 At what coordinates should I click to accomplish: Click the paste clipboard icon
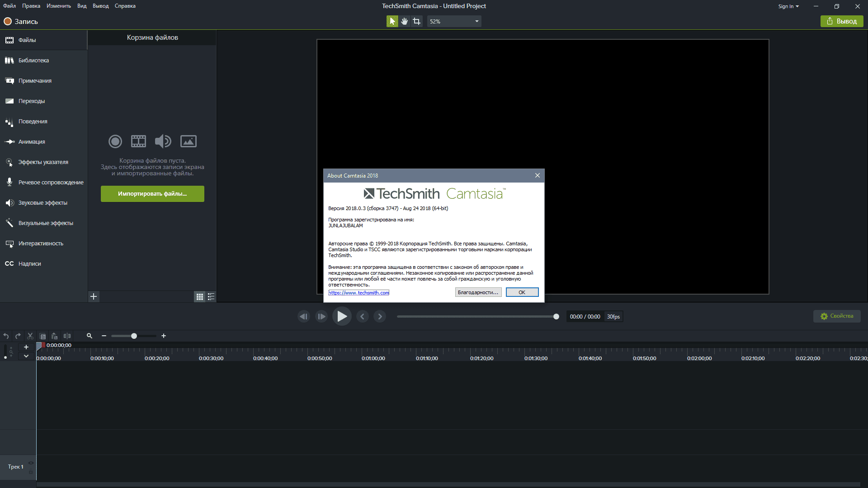tap(54, 336)
